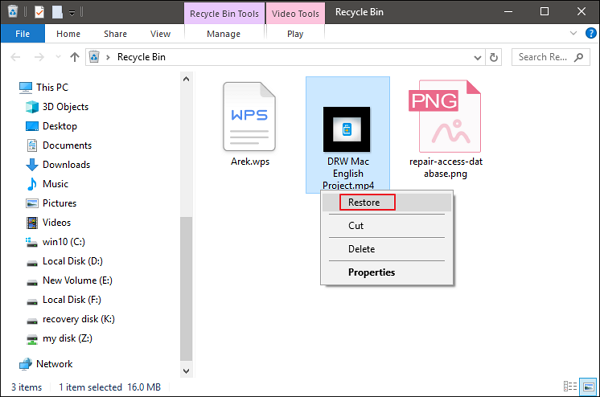Open recovery disk (K:) drive
This screenshot has height=397, width=600.
coord(70,319)
